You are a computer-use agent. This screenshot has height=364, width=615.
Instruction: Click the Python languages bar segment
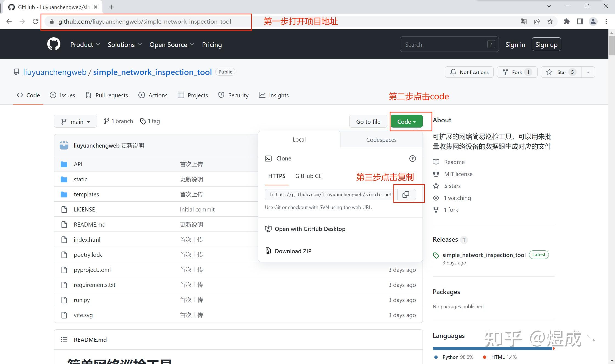pos(491,348)
